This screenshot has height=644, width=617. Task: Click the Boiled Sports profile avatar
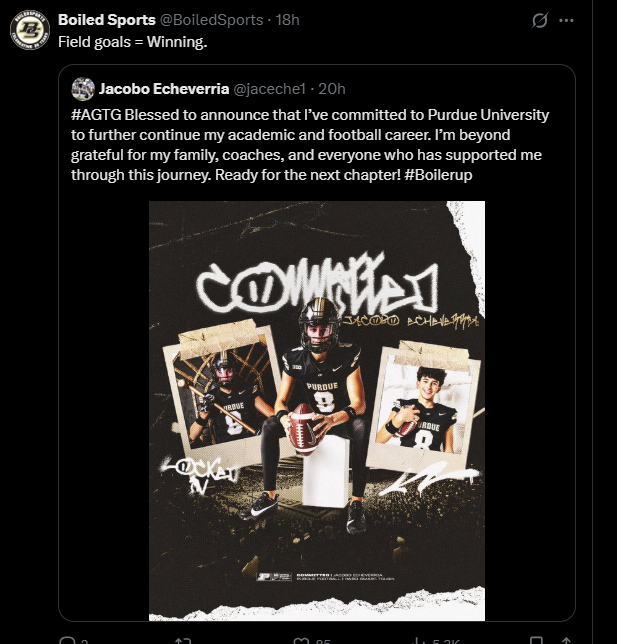(x=30, y=31)
